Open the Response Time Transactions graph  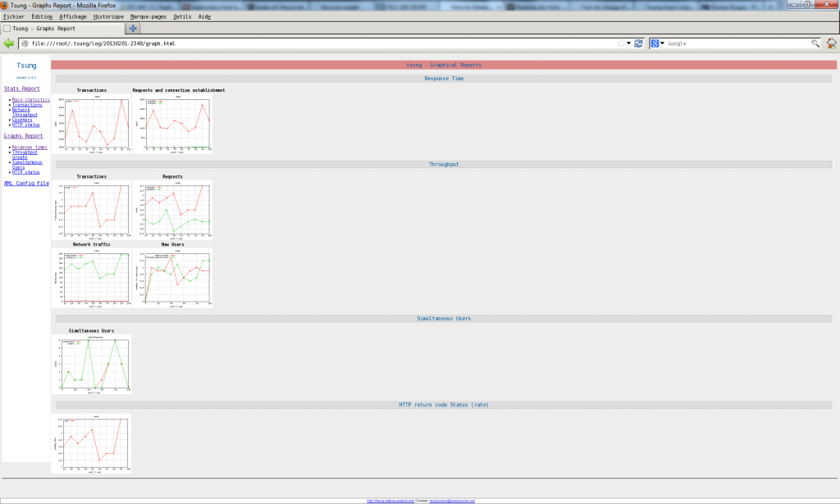click(x=92, y=124)
